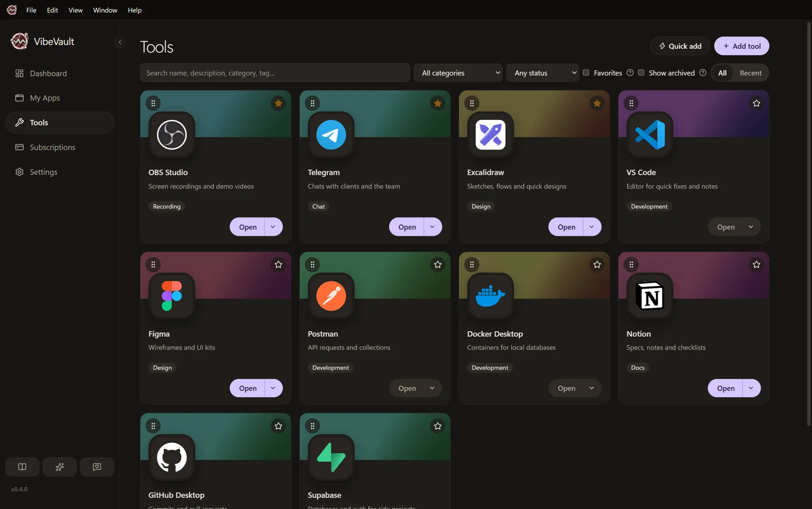The width and height of the screenshot is (812, 509).
Task: Open the View menu
Action: [76, 10]
